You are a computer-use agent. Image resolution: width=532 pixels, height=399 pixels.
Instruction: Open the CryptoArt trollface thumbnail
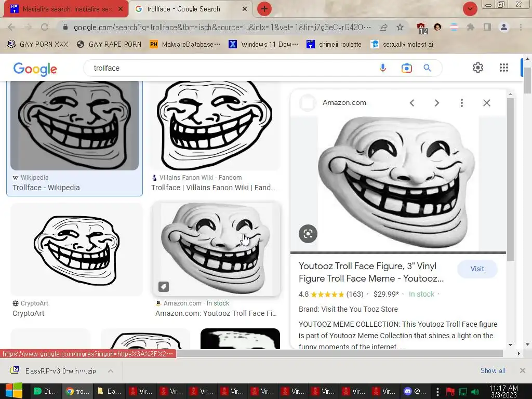77,249
